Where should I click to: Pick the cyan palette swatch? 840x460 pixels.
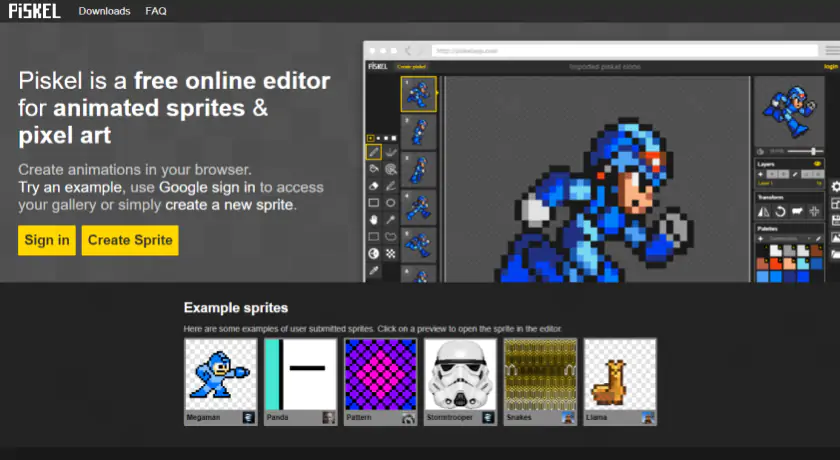[x=803, y=263]
